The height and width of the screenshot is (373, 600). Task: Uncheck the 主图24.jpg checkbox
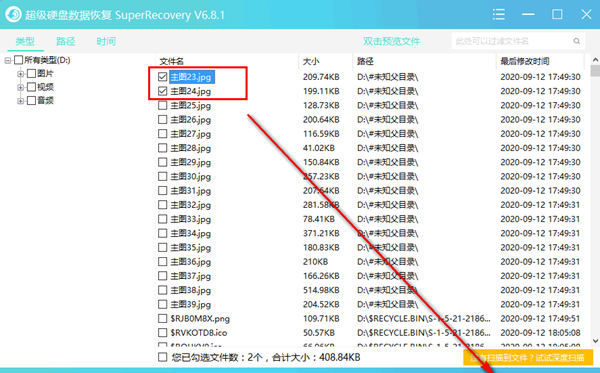coord(162,91)
